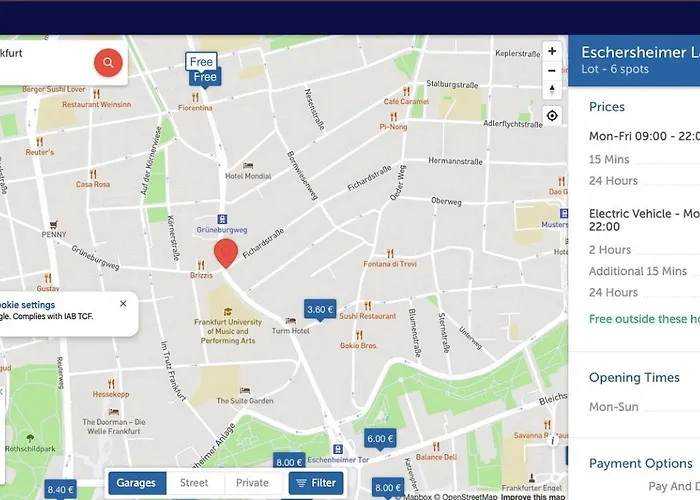
Task: Select the 3.60 € parking price marker
Action: [x=320, y=310]
